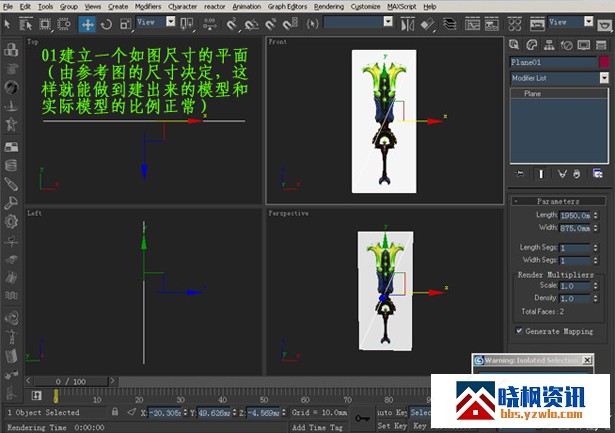This screenshot has height=433, width=615.
Task: Click Quick Render teapot icon
Action: tap(605, 25)
